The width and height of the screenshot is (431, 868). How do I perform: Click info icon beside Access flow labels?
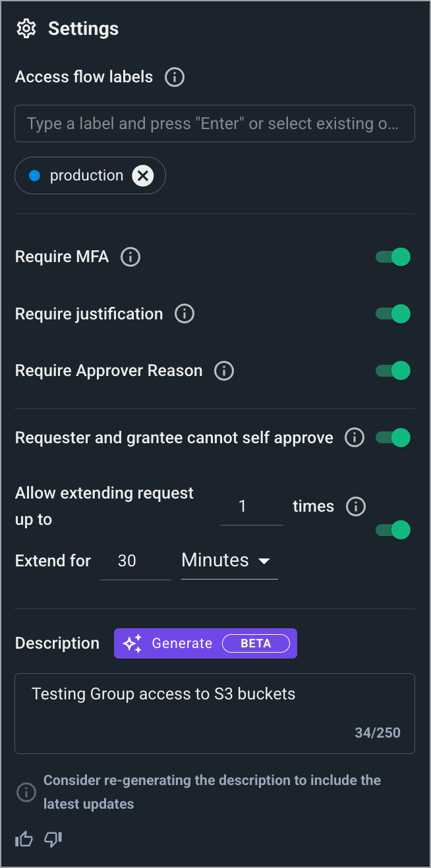pyautogui.click(x=175, y=77)
